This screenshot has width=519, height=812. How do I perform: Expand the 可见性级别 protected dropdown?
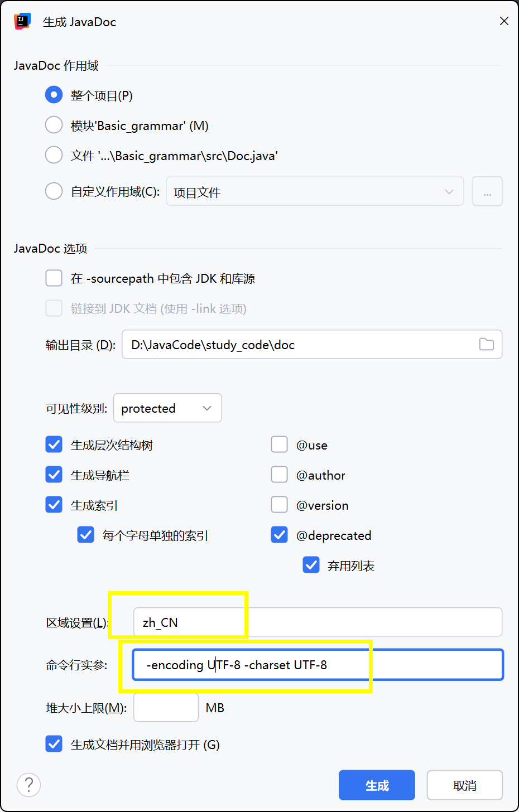tap(167, 408)
